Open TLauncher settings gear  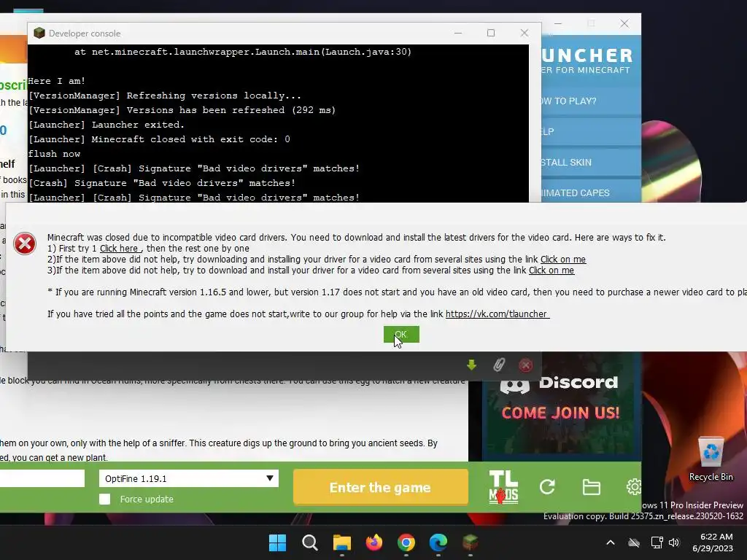pyautogui.click(x=634, y=486)
